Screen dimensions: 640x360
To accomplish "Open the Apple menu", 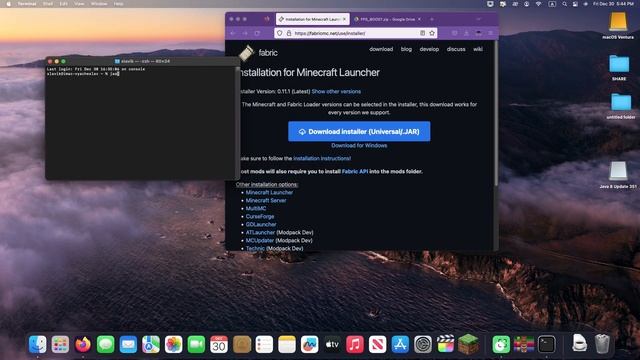I will pos(9,4).
